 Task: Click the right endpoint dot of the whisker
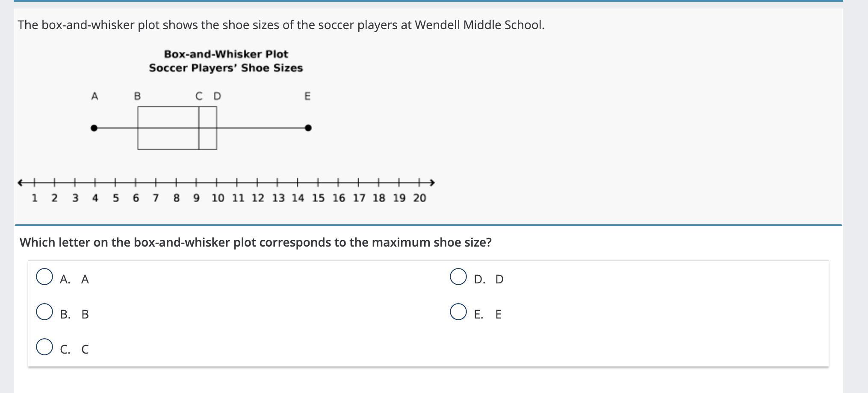pos(308,128)
